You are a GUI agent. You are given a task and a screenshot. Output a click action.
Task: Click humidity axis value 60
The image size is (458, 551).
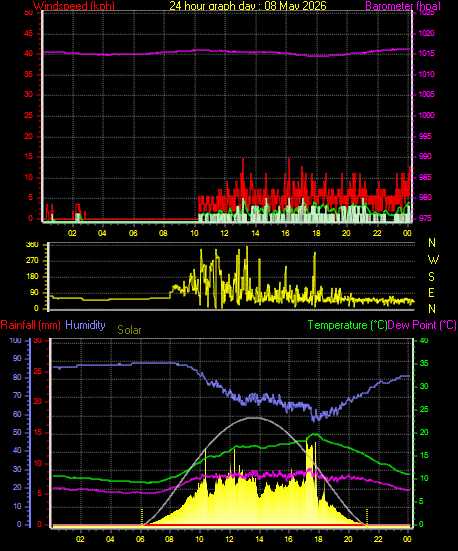pos(18,415)
